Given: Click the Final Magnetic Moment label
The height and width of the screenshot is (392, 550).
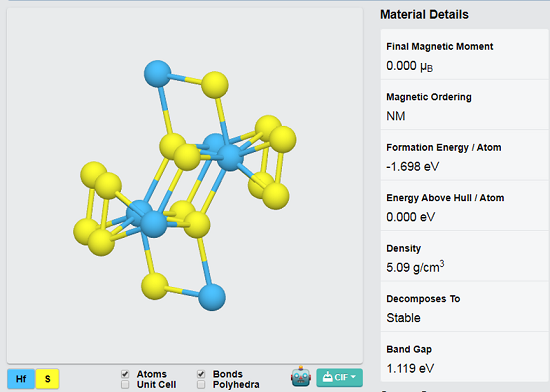Looking at the screenshot, I should click(440, 47).
